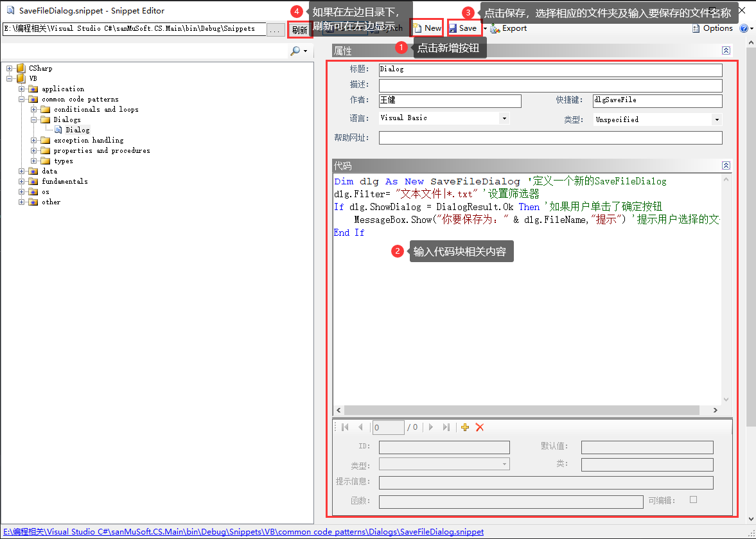Click the Export toolbar button
This screenshot has width=756, height=539.
pos(509,28)
